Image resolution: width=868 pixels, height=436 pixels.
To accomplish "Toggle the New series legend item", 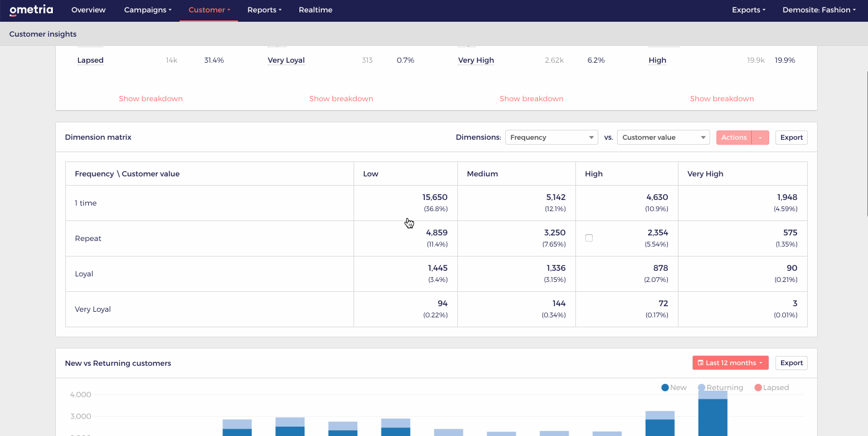I will [x=674, y=388].
